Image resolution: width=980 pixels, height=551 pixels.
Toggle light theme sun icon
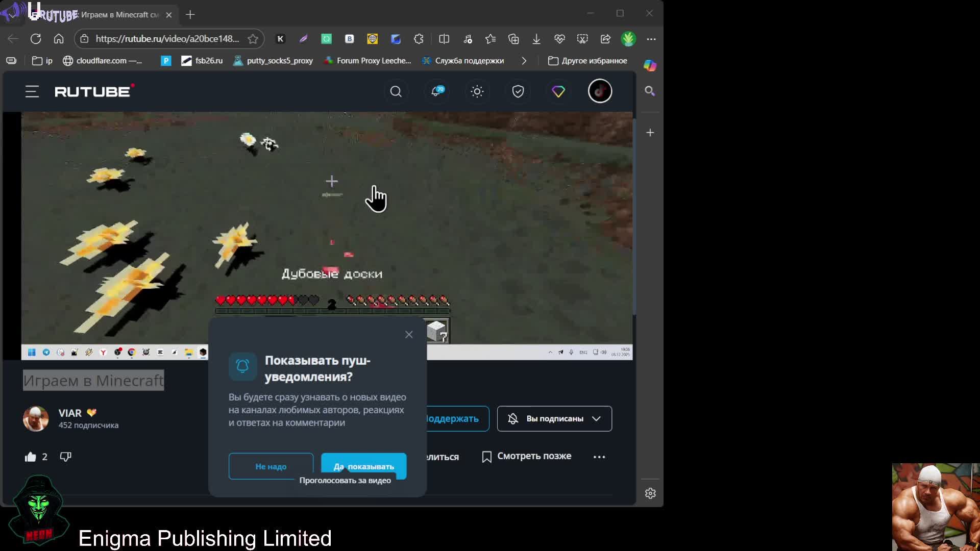pyautogui.click(x=477, y=92)
